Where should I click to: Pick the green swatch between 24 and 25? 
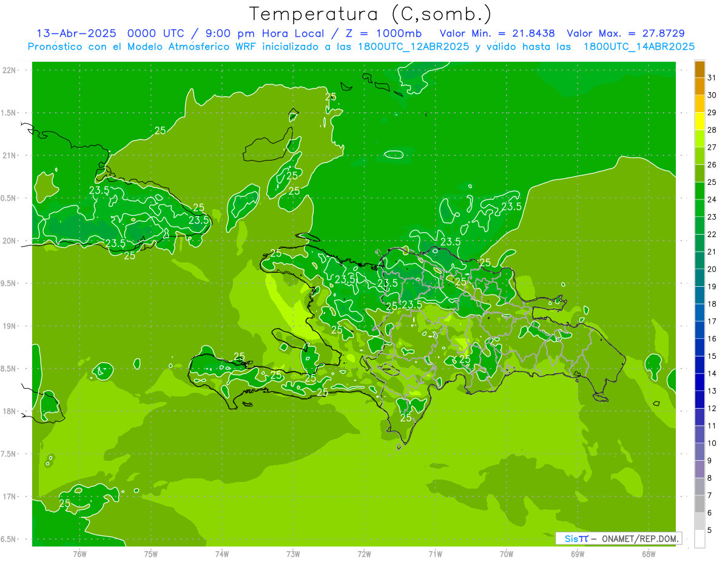tap(699, 191)
